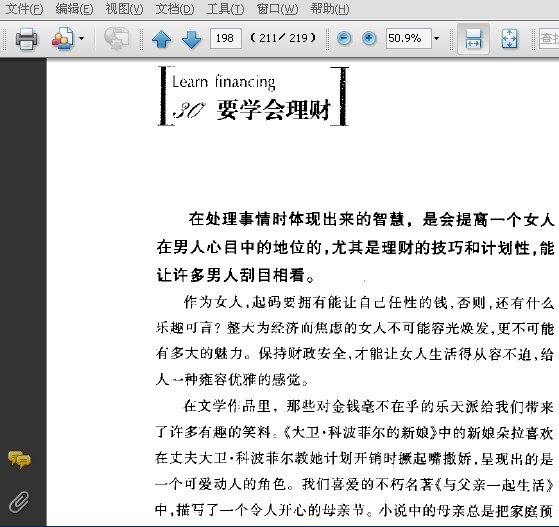Screen dimensions: 559x527
Task: Click the line starting 一个可爱动人的角色
Action: (355, 485)
